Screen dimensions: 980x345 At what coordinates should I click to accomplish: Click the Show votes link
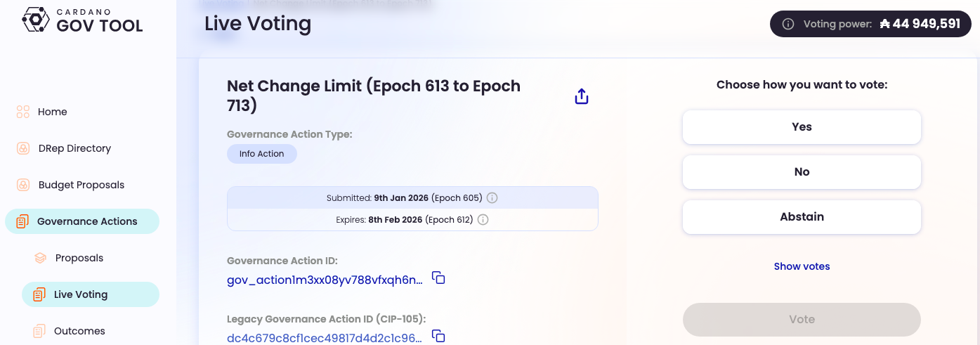point(802,266)
